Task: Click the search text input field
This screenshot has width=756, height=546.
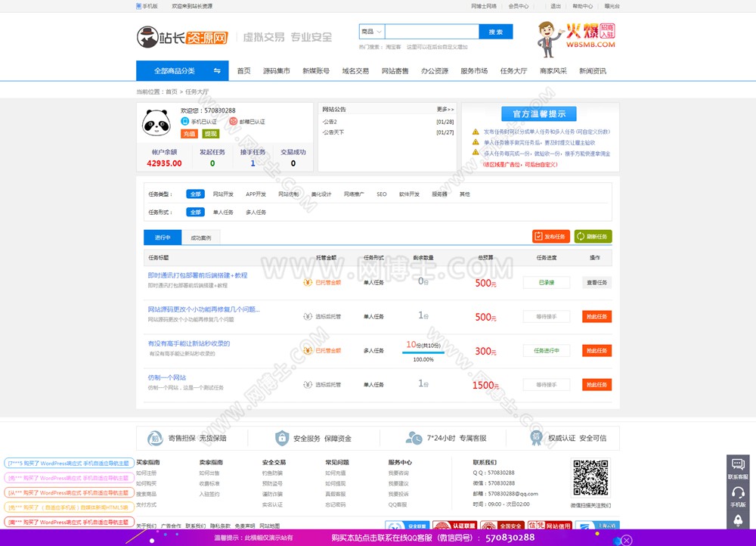Action: (432, 31)
